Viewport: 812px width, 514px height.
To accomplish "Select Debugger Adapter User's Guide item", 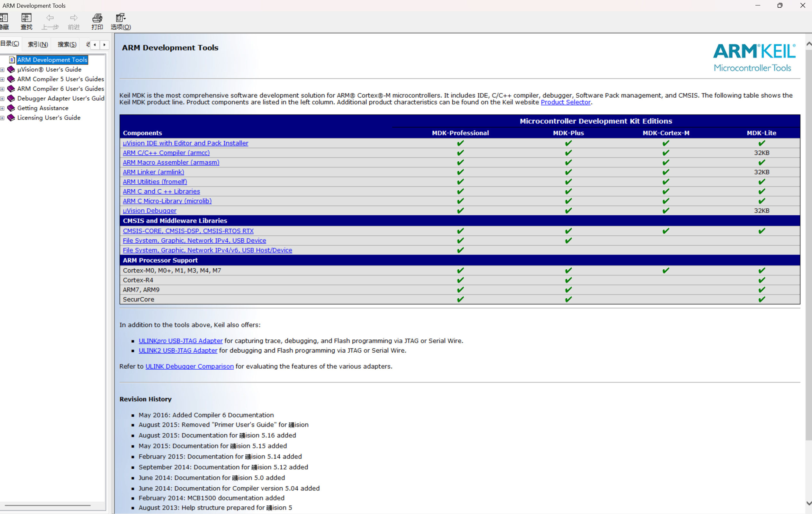I will pyautogui.click(x=61, y=98).
